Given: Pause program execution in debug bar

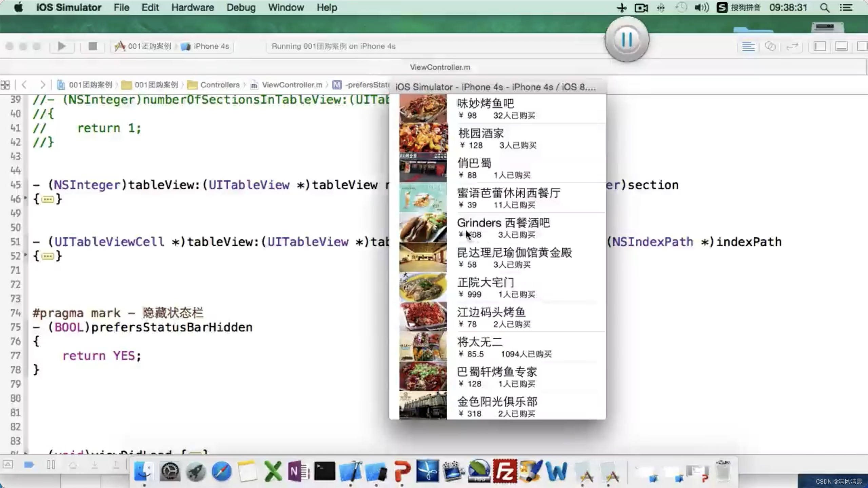Looking at the screenshot, I should pos(51,465).
